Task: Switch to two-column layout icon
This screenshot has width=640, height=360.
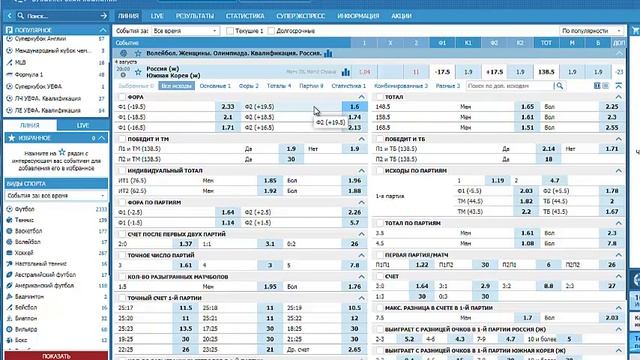Action: point(597,86)
